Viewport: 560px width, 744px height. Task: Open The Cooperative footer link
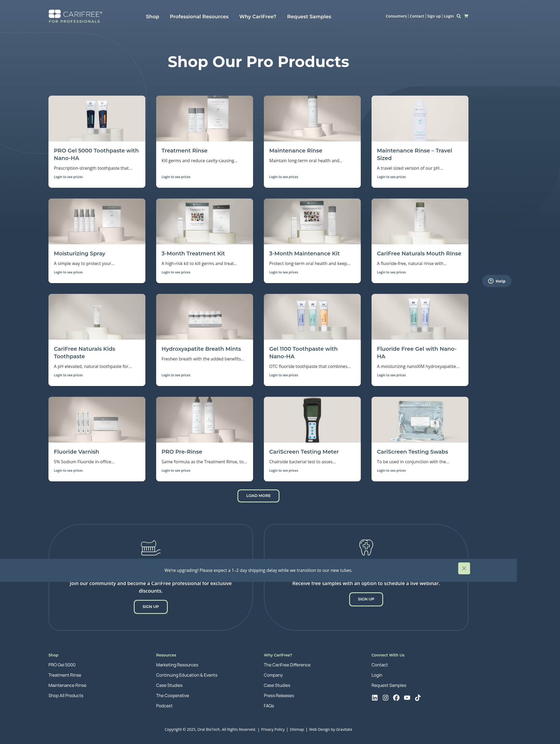pyautogui.click(x=172, y=696)
